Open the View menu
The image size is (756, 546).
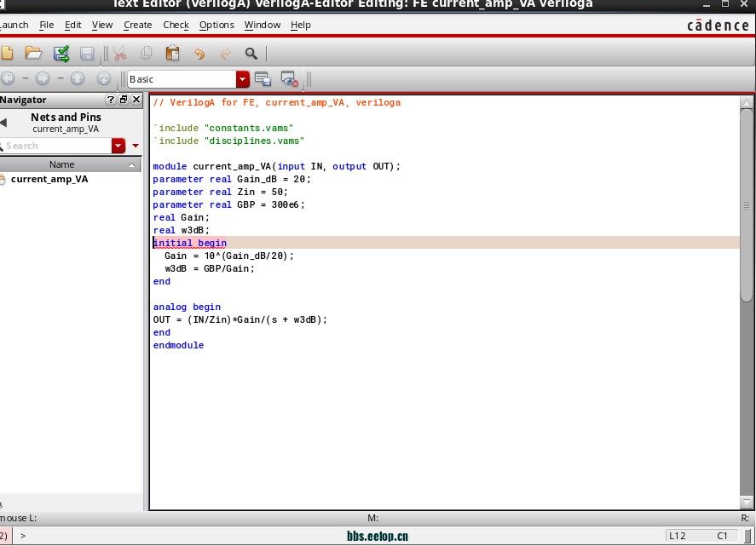click(102, 25)
